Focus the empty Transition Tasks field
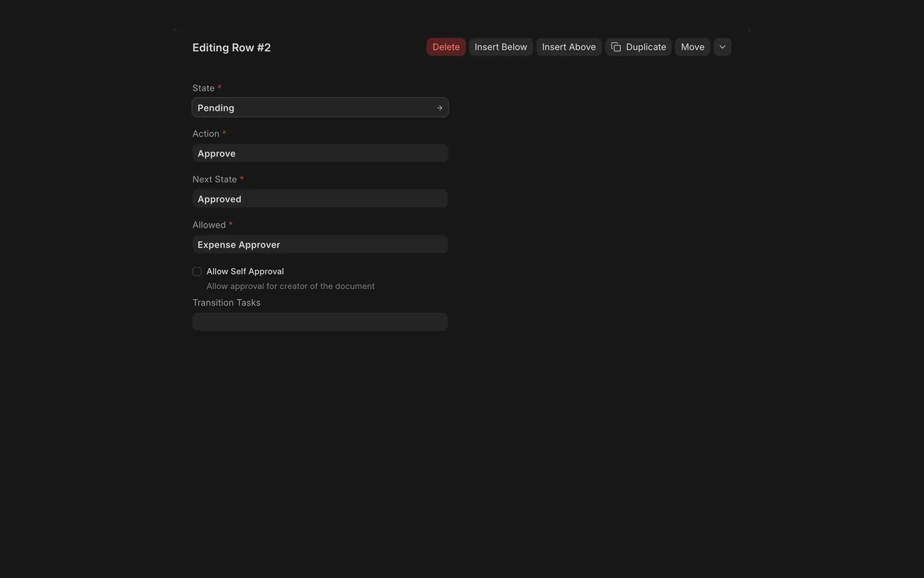924x578 pixels. 321,322
